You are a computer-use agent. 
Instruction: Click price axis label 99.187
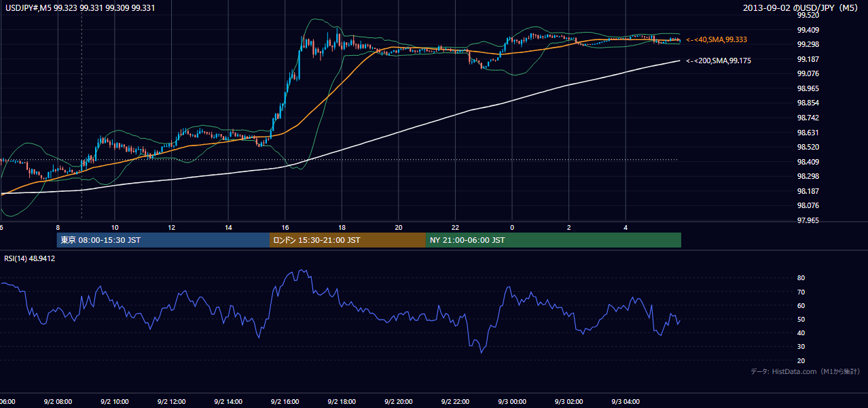(807, 59)
